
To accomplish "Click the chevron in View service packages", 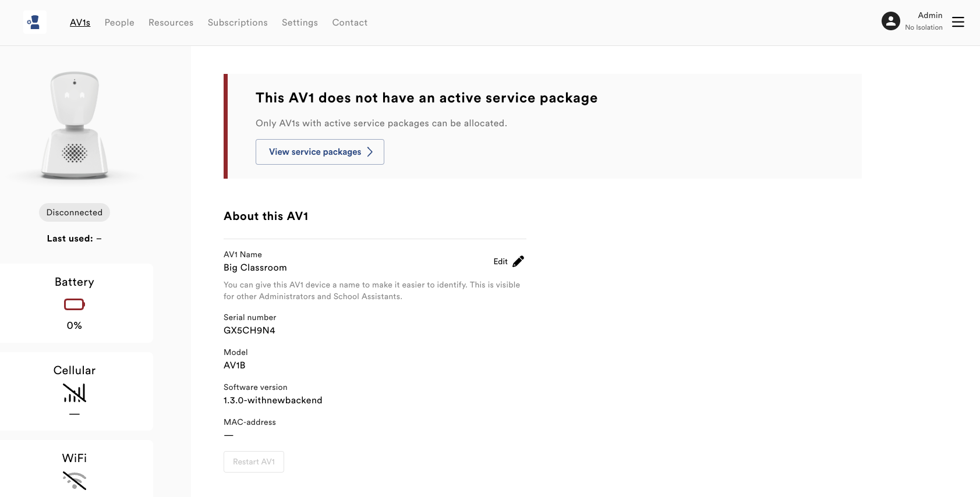I will click(370, 152).
